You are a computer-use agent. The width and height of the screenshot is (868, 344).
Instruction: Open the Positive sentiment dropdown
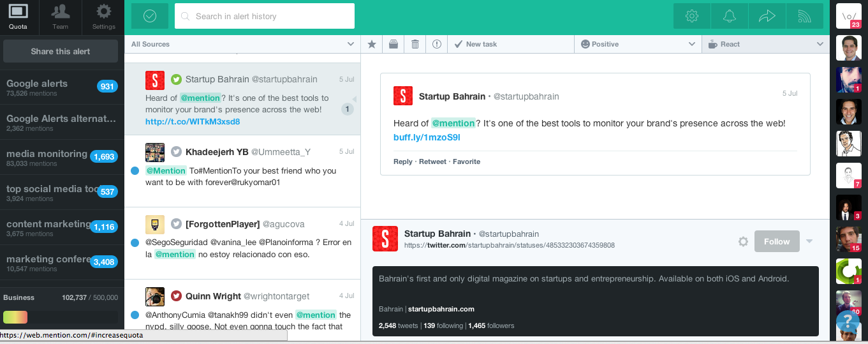coord(638,44)
